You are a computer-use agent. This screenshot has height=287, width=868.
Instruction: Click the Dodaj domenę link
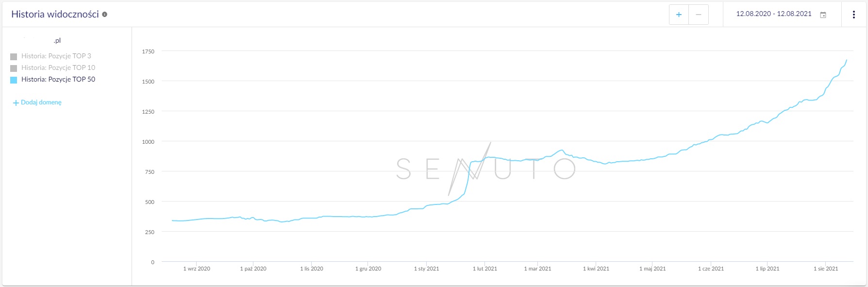[x=41, y=102]
